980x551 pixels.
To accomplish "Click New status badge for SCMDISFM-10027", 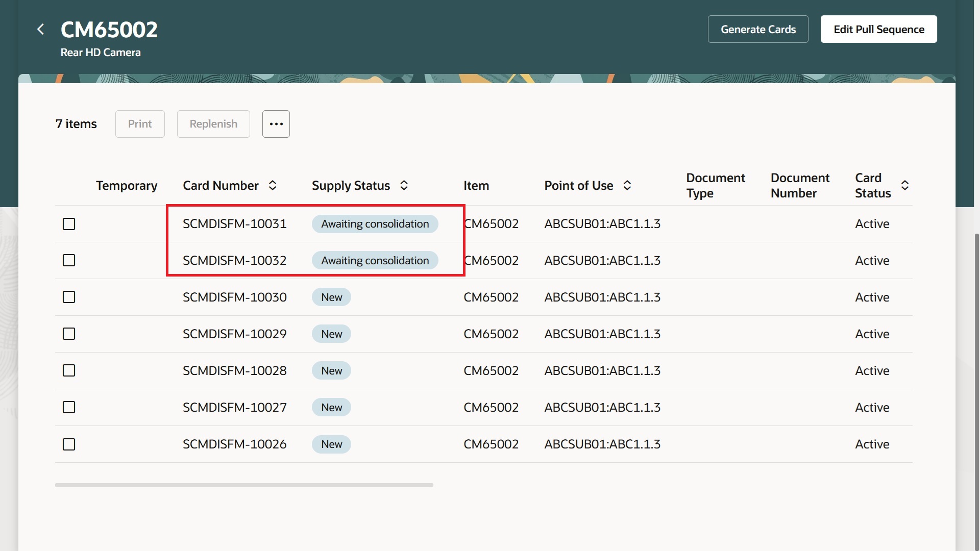I will pos(331,408).
